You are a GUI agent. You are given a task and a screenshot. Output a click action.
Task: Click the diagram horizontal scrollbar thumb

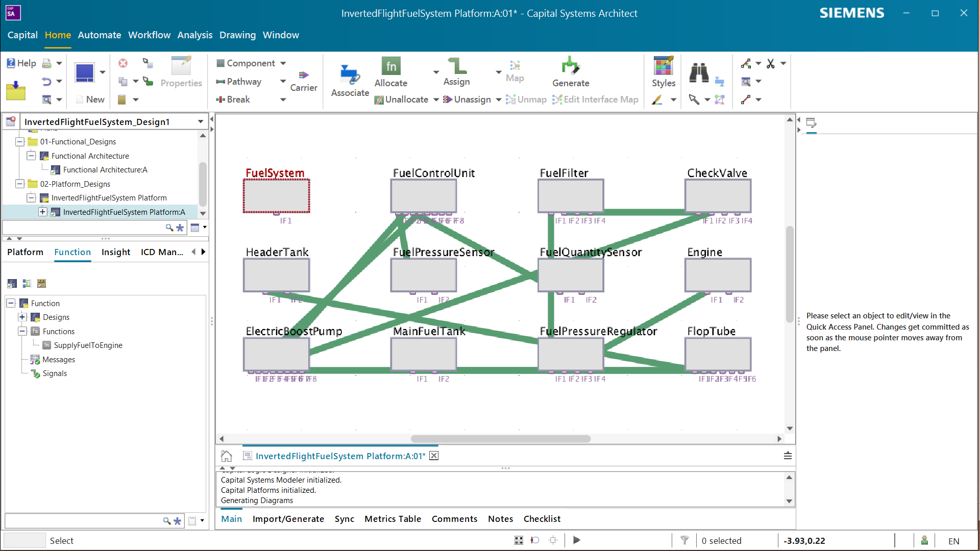click(x=500, y=439)
